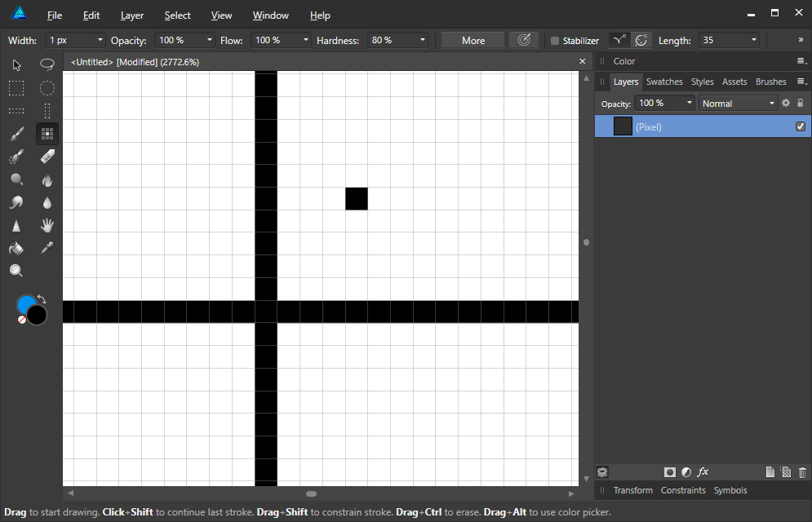Open the Layer menu
Image resolution: width=812 pixels, height=522 pixels.
131,15
